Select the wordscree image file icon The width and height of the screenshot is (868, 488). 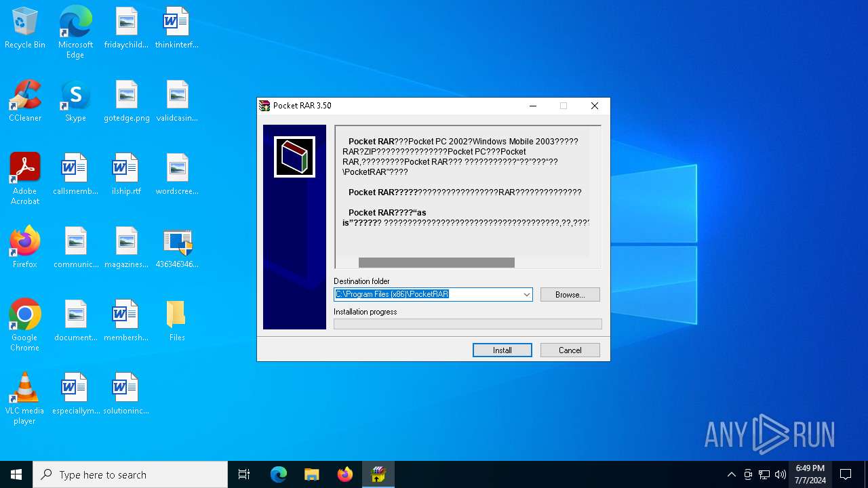(x=176, y=175)
